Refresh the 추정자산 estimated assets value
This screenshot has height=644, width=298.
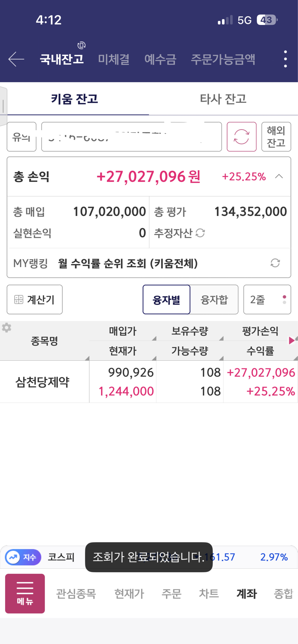click(x=200, y=233)
